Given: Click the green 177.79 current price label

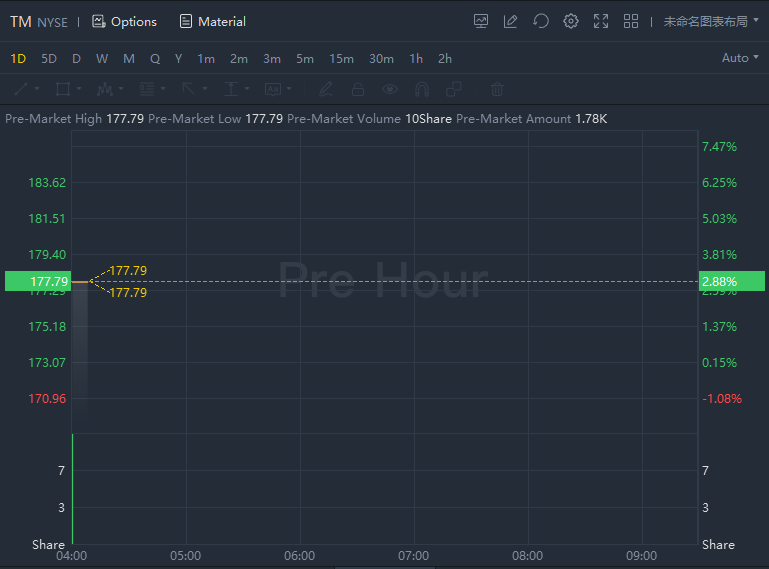Looking at the screenshot, I should click(38, 281).
